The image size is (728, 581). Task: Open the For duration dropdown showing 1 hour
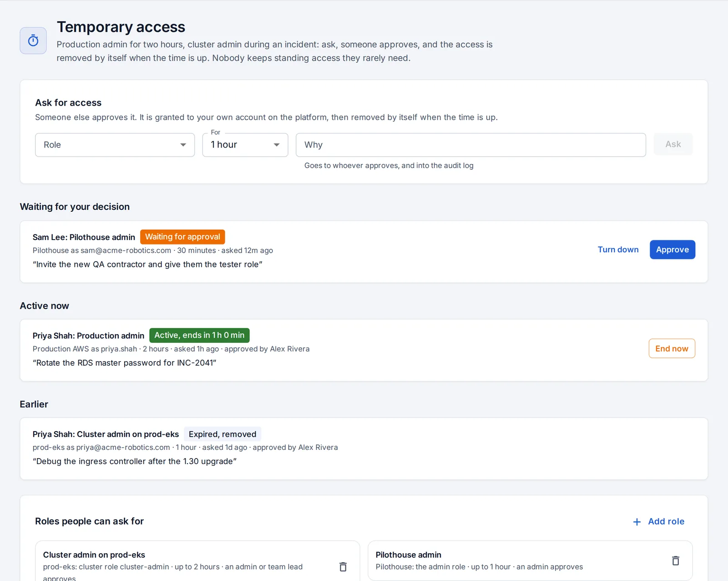[x=245, y=145]
